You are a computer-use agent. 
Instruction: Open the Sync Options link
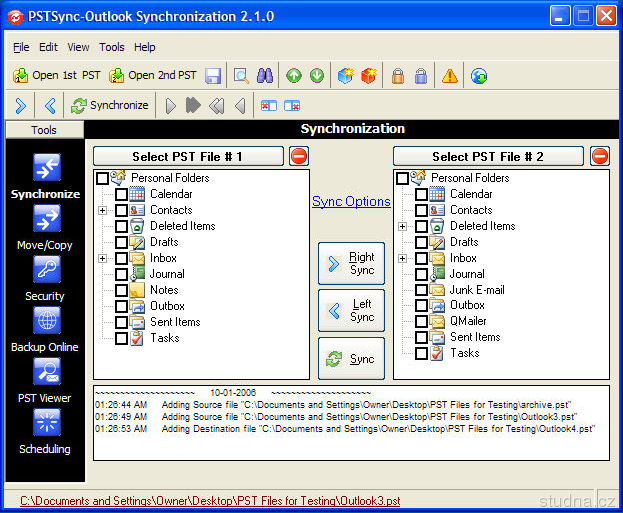coord(351,201)
